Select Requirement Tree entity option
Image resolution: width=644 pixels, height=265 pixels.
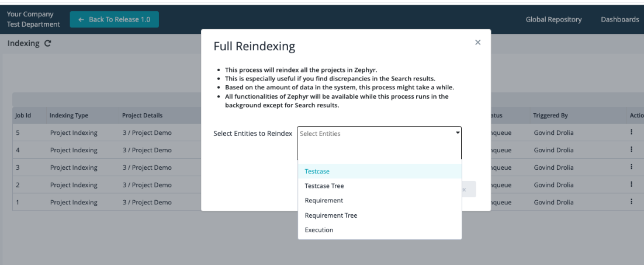(x=331, y=215)
